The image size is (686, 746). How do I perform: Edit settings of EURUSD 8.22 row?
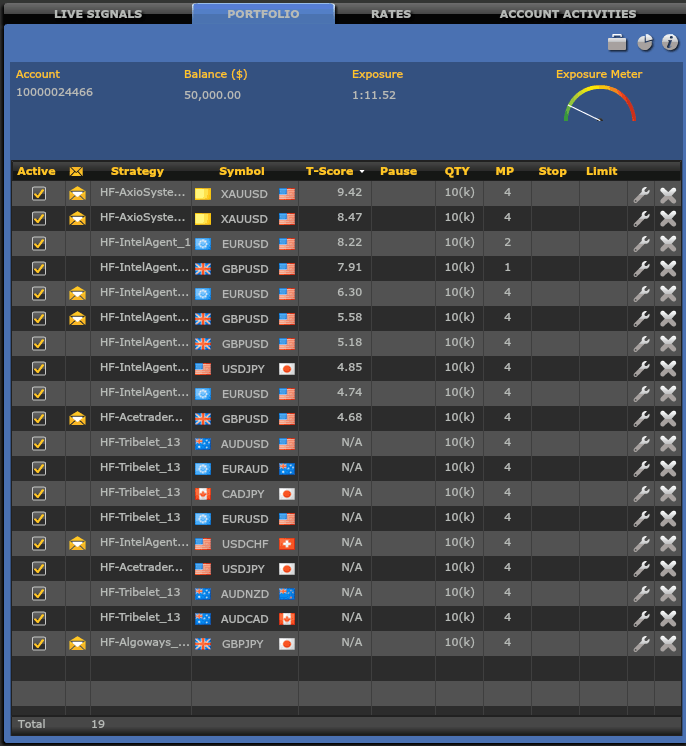[x=641, y=244]
